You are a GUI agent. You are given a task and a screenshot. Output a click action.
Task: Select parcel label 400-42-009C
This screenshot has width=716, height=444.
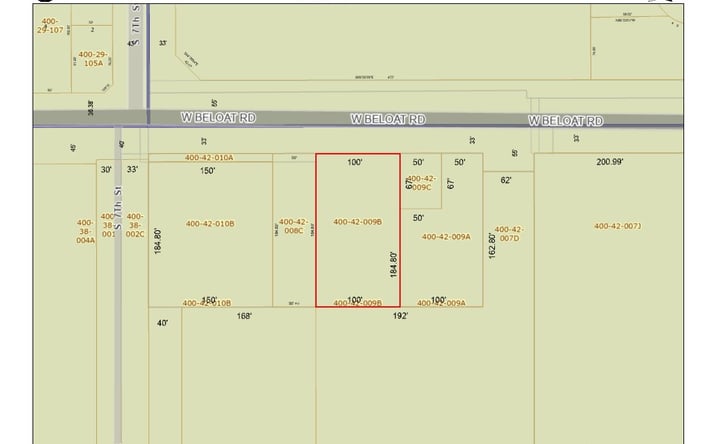point(421,183)
